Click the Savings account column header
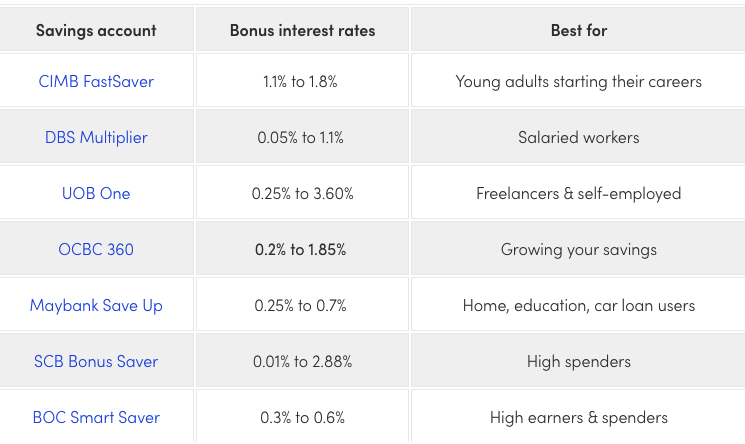The height and width of the screenshot is (444, 745). pos(96,30)
